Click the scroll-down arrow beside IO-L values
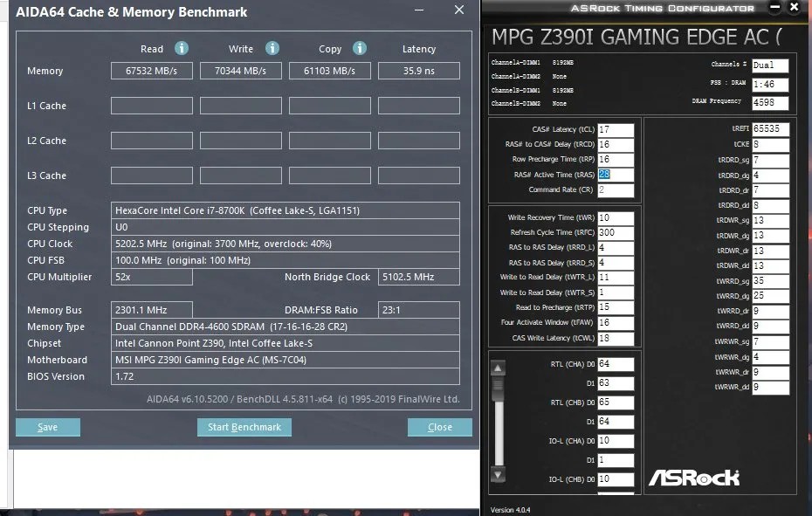 (499, 475)
